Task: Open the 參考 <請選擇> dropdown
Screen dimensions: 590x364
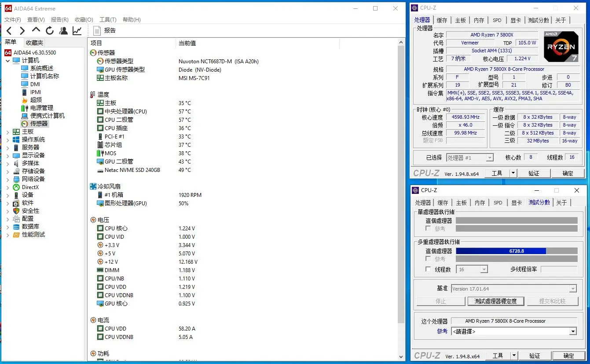Action: tap(514, 331)
